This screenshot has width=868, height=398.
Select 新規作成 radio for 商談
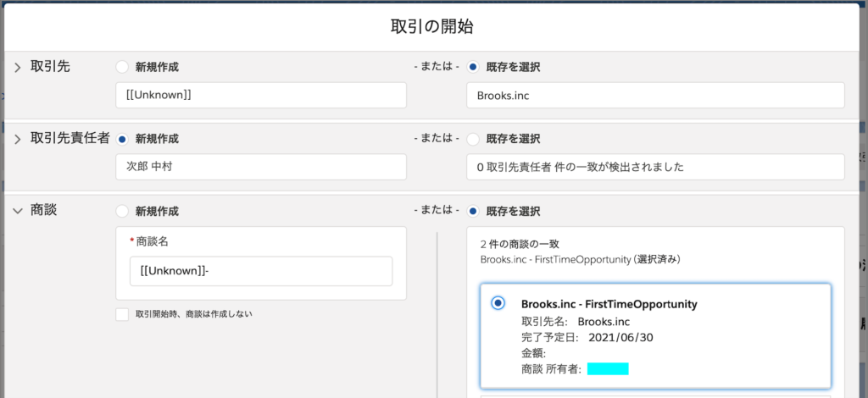[x=122, y=211]
